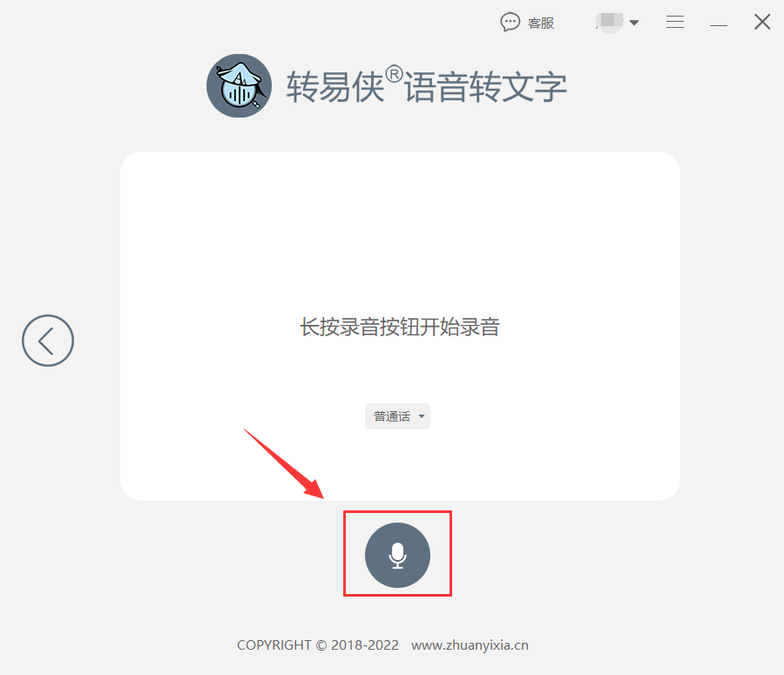Expand the account dropdown arrow beside avatar
Image resolution: width=784 pixels, height=675 pixels.
pos(634,23)
